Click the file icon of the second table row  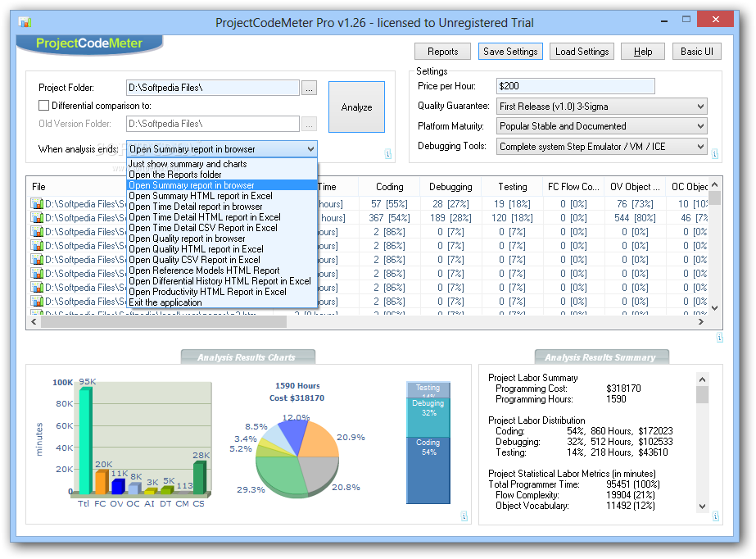[37, 217]
